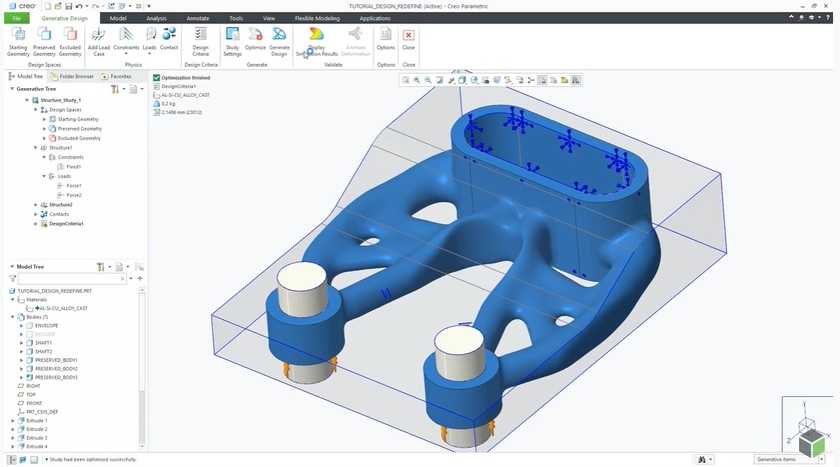840x467 pixels.
Task: Uncheck the Optimization finished checkbox
Action: pos(157,77)
